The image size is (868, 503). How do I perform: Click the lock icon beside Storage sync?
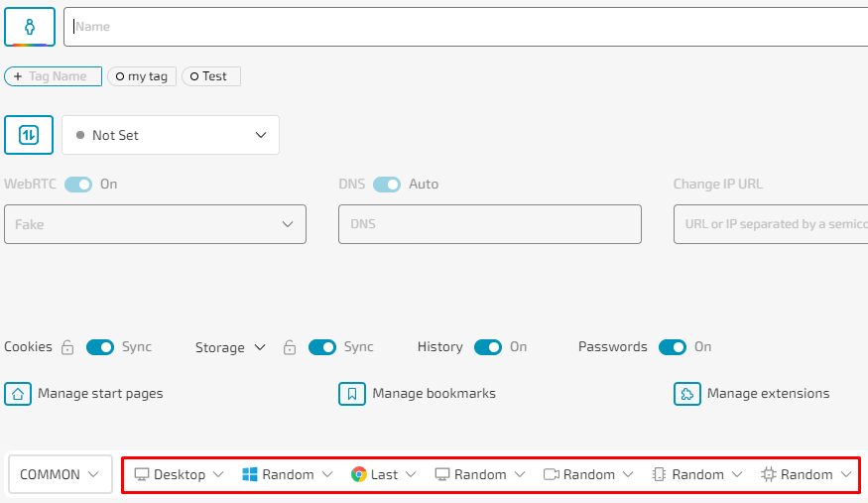(x=290, y=347)
